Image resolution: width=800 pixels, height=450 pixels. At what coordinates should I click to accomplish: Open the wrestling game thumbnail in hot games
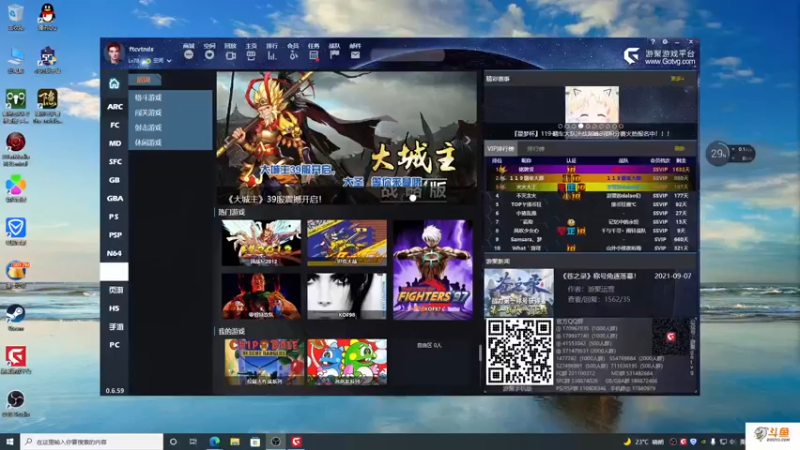click(261, 296)
